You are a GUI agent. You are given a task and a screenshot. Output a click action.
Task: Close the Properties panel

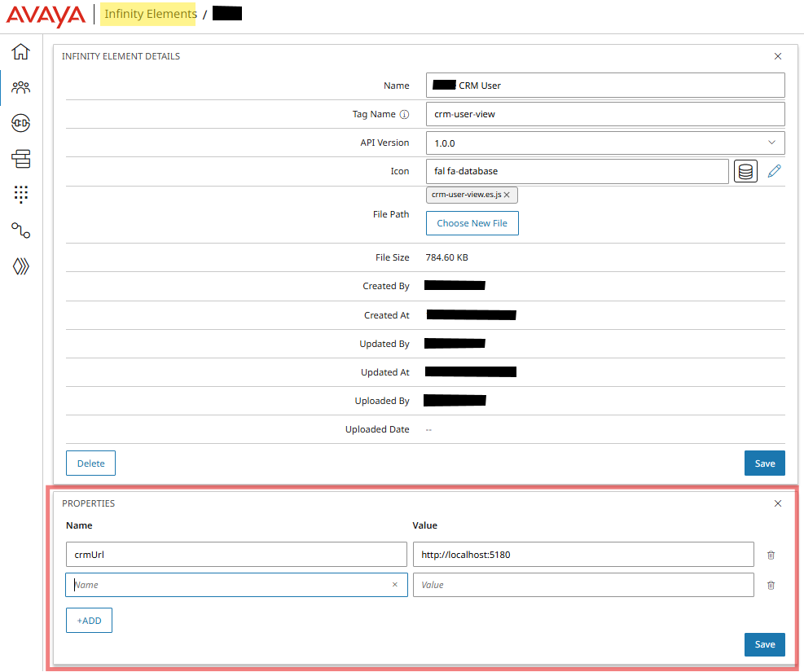tap(777, 503)
